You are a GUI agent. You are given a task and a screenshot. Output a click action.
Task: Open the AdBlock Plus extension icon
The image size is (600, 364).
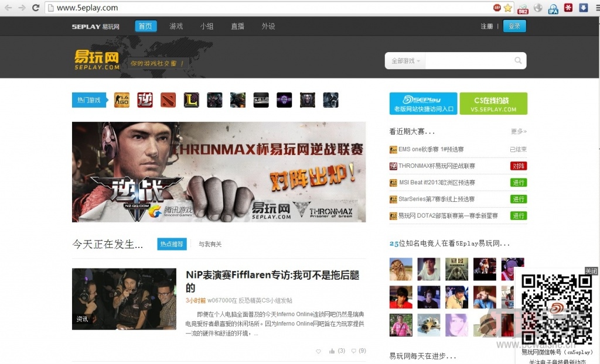pyautogui.click(x=497, y=8)
